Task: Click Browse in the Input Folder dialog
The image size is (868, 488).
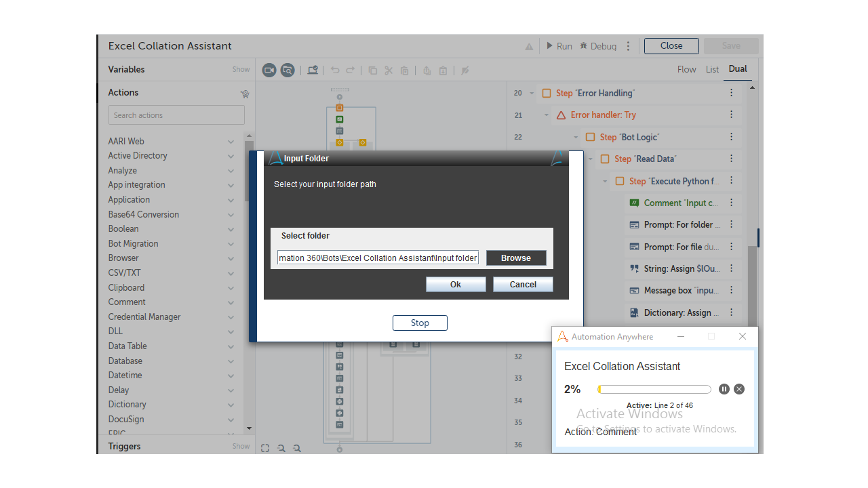Action: point(516,258)
